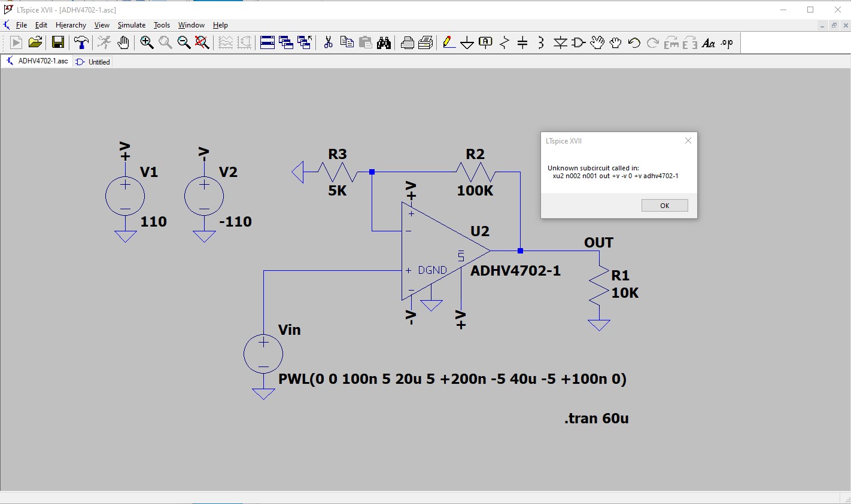Viewport: 851px width, 504px height.
Task: Click the Paste clipboard icon
Action: [x=365, y=42]
